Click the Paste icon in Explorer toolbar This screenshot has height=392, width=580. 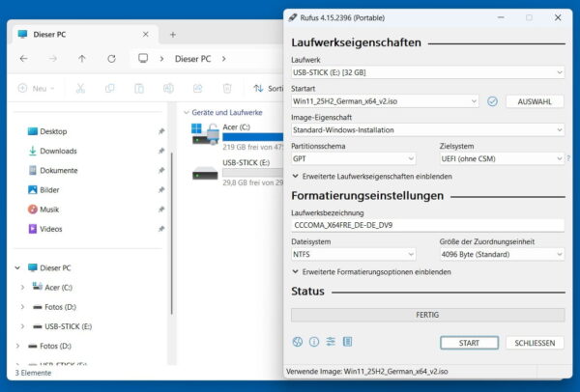tap(139, 88)
